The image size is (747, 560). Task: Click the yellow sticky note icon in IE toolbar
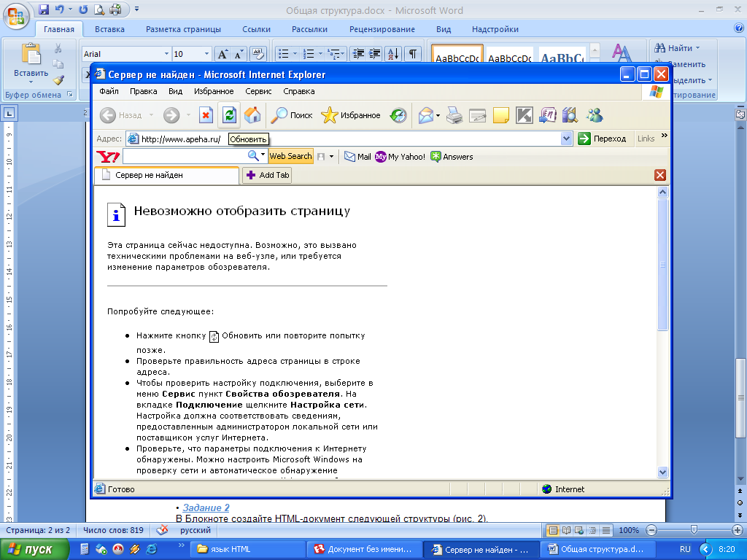[500, 114]
